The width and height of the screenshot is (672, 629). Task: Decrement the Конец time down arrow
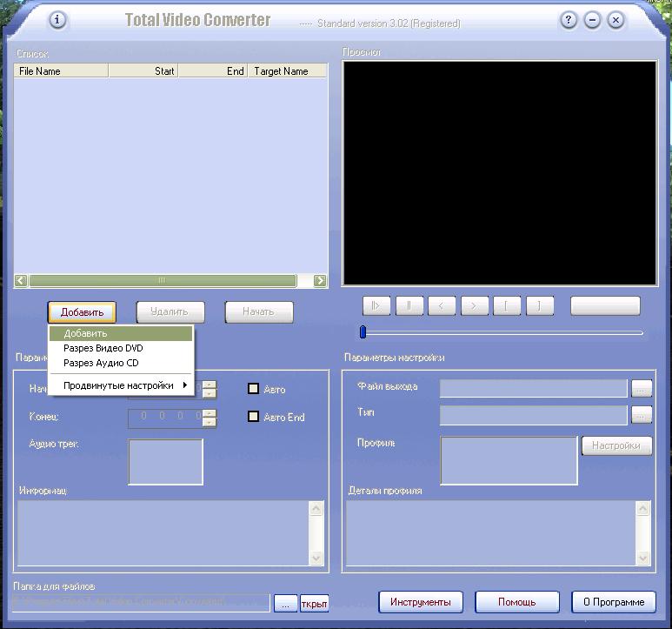[210, 423]
